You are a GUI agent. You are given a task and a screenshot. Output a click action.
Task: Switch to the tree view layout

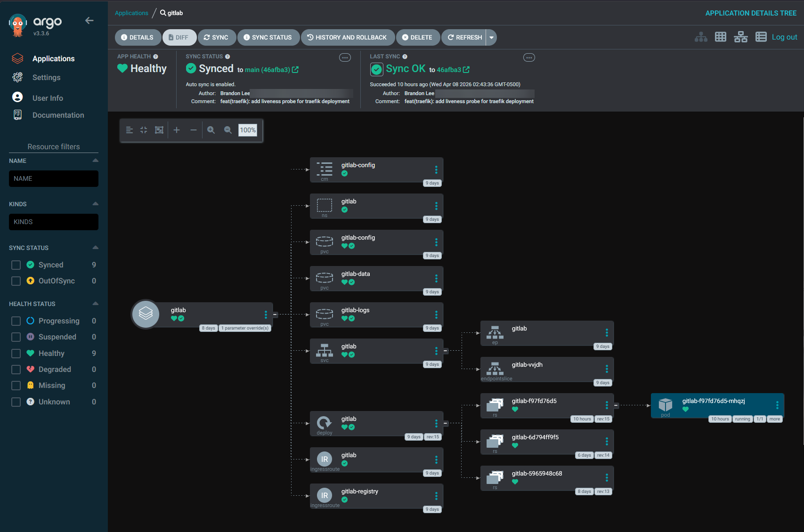click(x=701, y=37)
